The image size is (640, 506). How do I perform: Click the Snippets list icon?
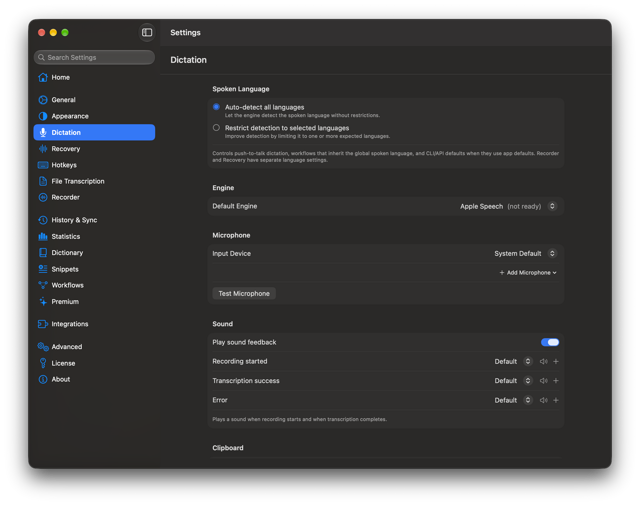pos(43,269)
